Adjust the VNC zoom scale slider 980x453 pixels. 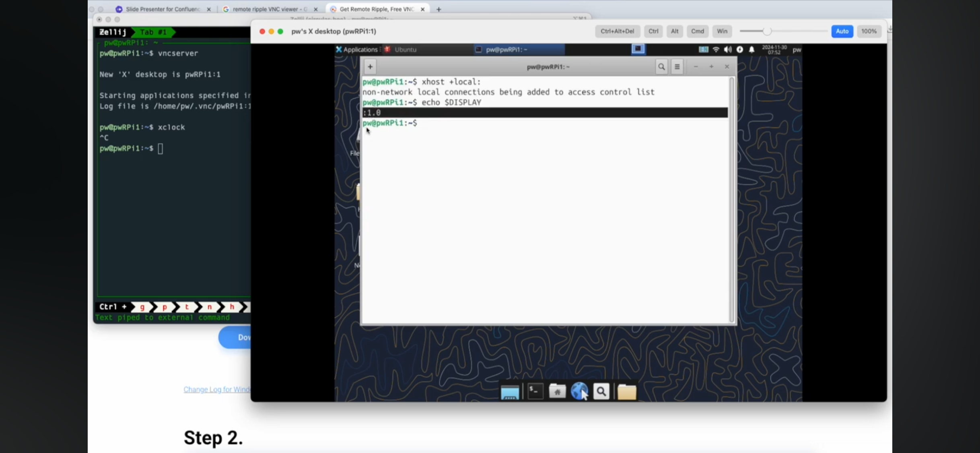(x=767, y=31)
